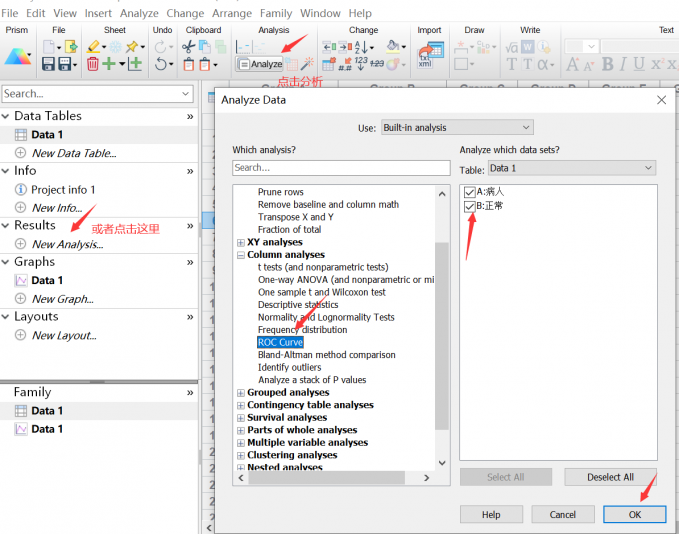Click the magic wand analysis icon
Image resolution: width=679 pixels, height=534 pixels.
coord(307,64)
